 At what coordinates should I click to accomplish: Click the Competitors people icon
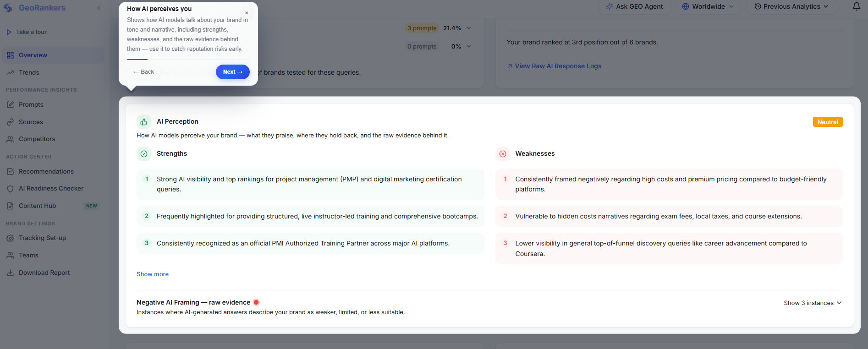click(10, 139)
